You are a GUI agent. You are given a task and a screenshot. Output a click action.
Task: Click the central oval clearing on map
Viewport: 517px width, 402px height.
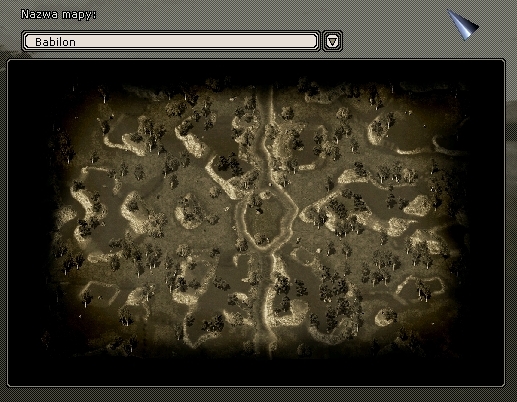pos(264,219)
